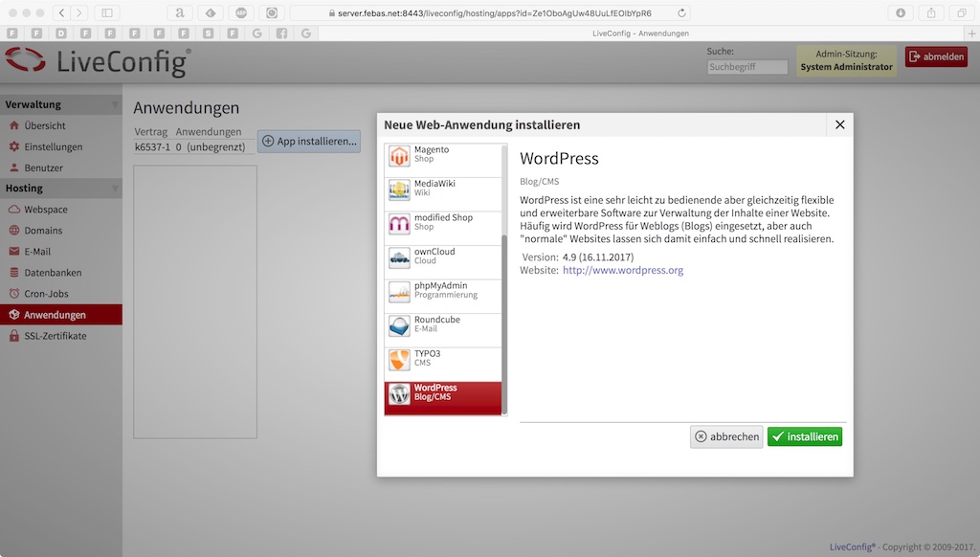Click the Benutzer person icon

click(x=13, y=167)
